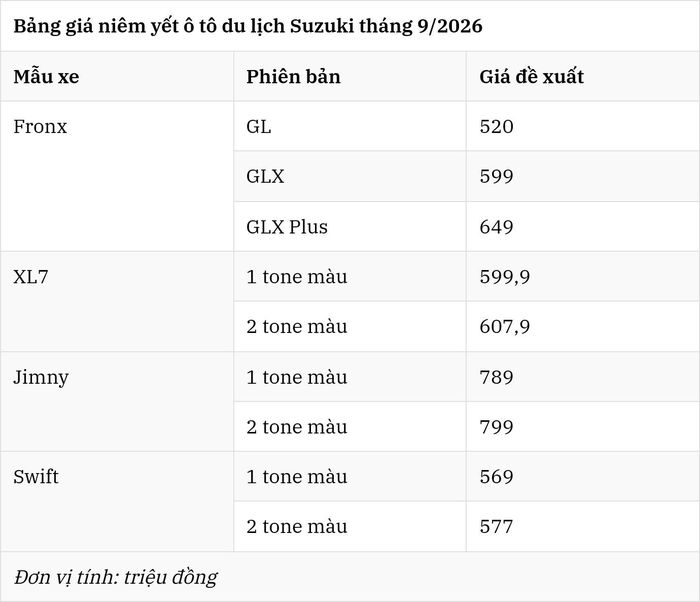Image resolution: width=700 pixels, height=602 pixels.
Task: Click the price 520 cell
Action: 583,126
